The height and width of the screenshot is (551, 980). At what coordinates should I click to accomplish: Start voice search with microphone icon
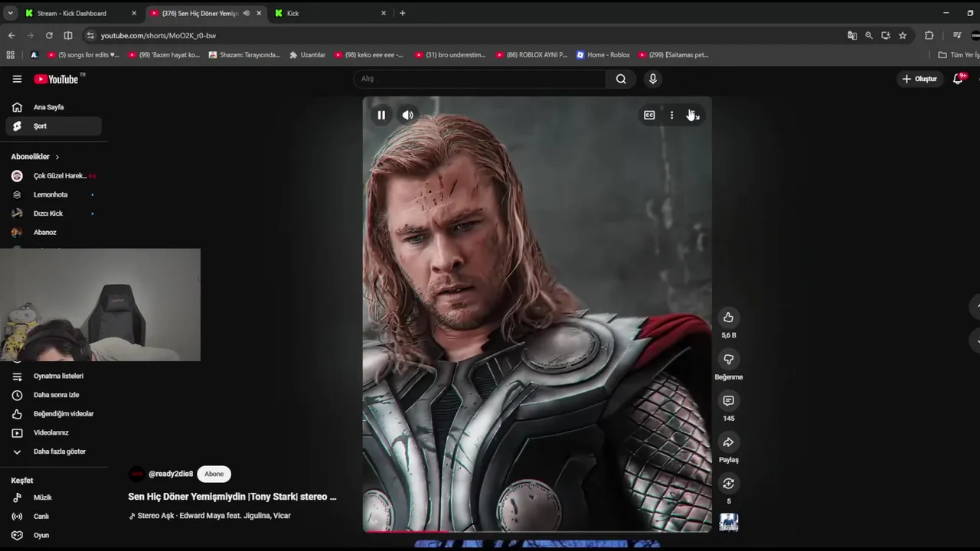(652, 79)
